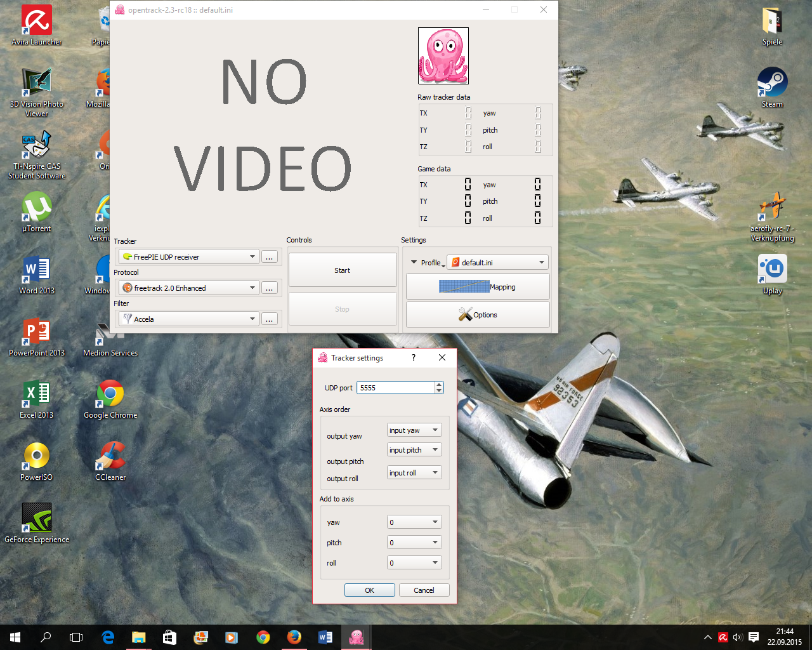
Task: Open the Filter dropdown showing Accela
Action: click(188, 319)
